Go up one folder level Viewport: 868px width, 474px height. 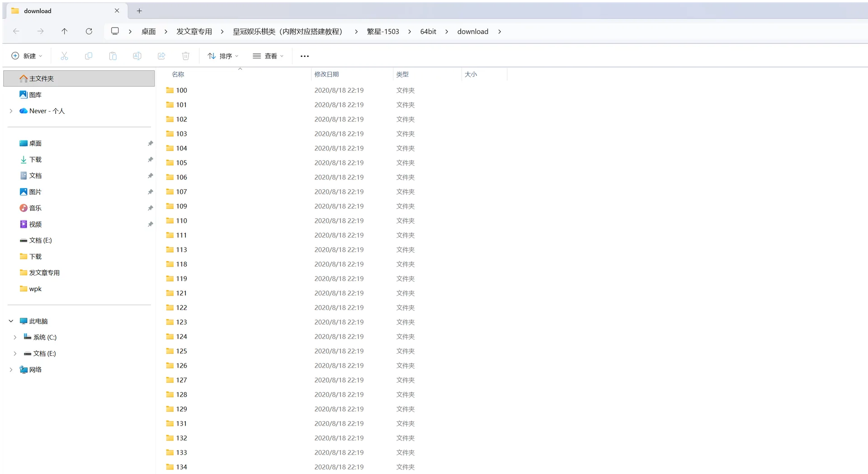coord(64,31)
